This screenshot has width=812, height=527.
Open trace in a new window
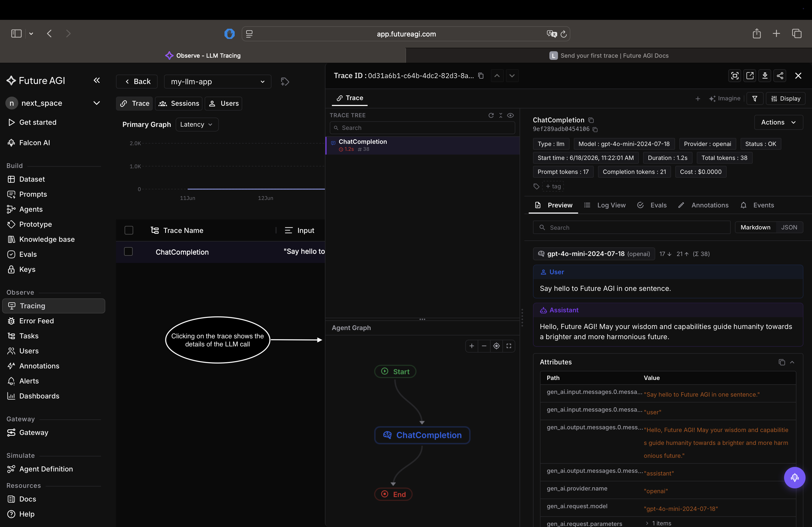[750, 76]
